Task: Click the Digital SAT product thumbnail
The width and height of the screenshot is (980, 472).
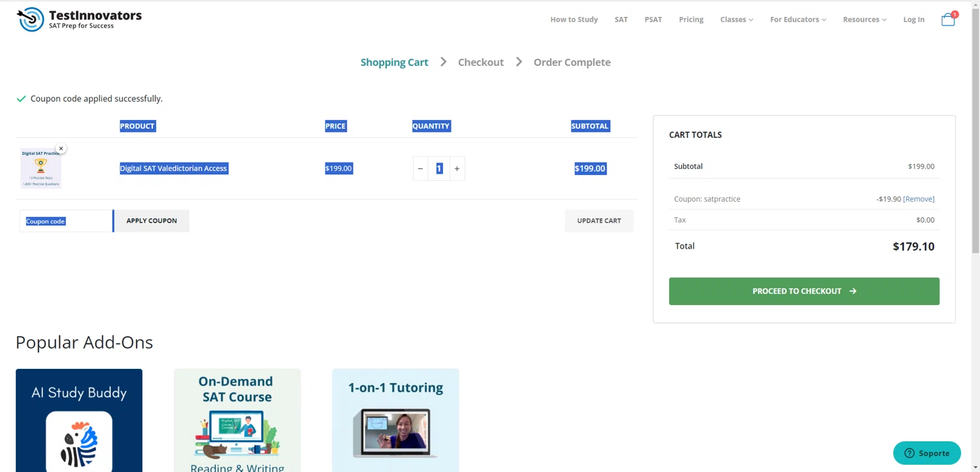Action: [x=41, y=169]
